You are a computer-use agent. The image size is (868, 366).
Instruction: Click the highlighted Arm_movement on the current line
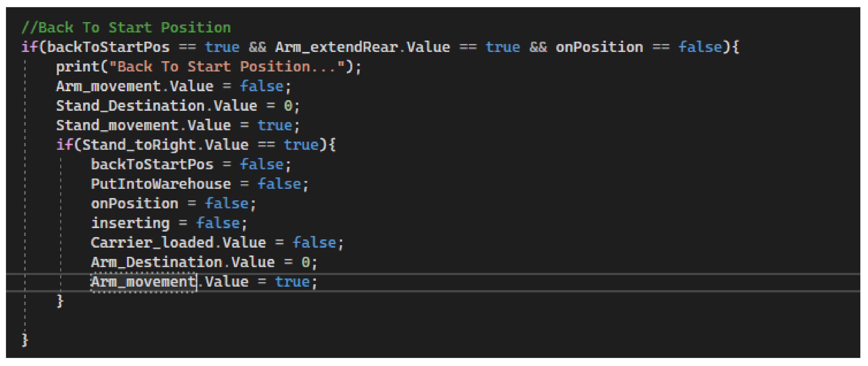143,281
